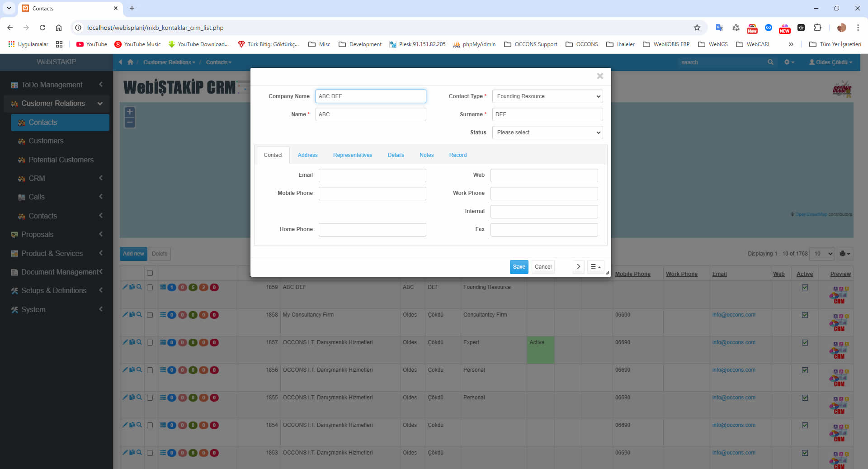Open the list icon in row 1859

(x=163, y=287)
